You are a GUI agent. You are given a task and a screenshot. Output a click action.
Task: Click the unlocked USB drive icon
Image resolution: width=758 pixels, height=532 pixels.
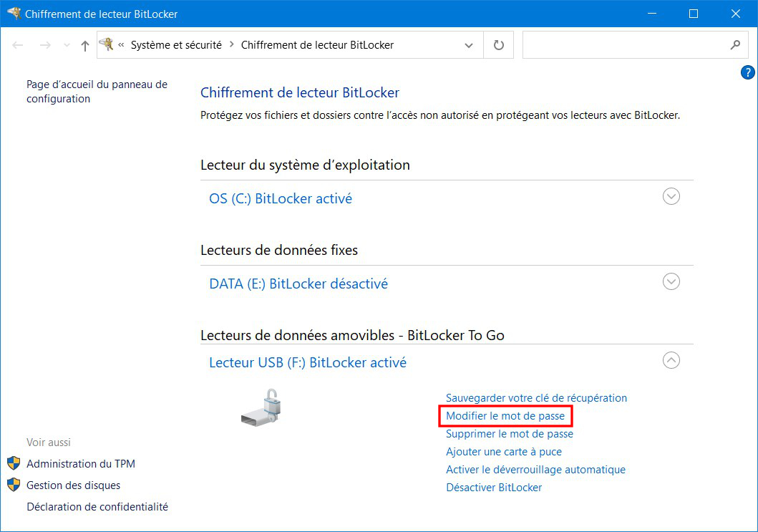pyautogui.click(x=261, y=407)
